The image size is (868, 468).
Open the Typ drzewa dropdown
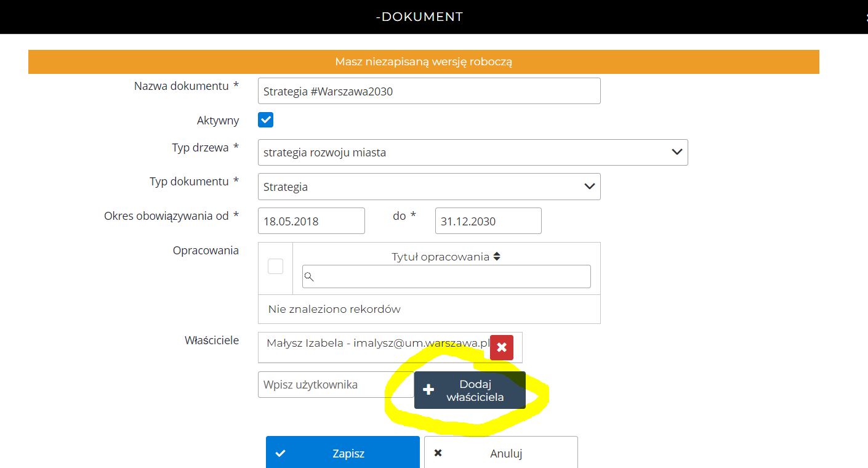[x=472, y=152]
